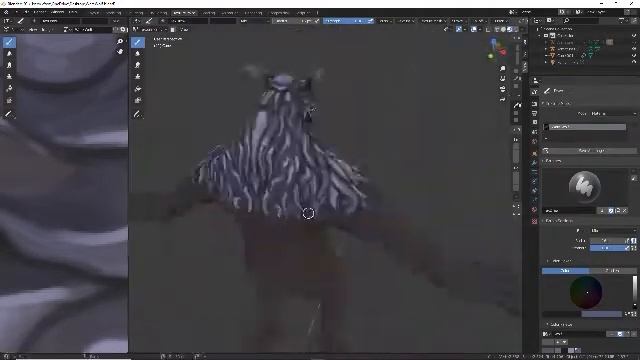Select the Clone tool in the image editor
Image resolution: width=640 pixels, height=360 pixels.
click(9, 76)
